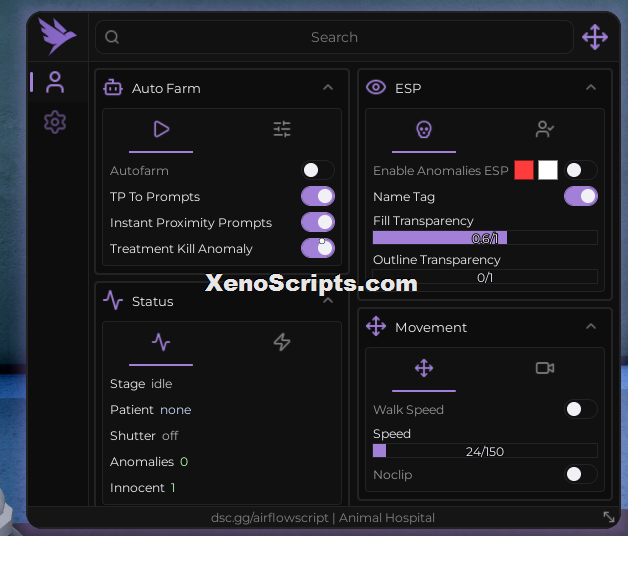Click the Noclip label
This screenshot has width=628, height=566.
pos(392,475)
